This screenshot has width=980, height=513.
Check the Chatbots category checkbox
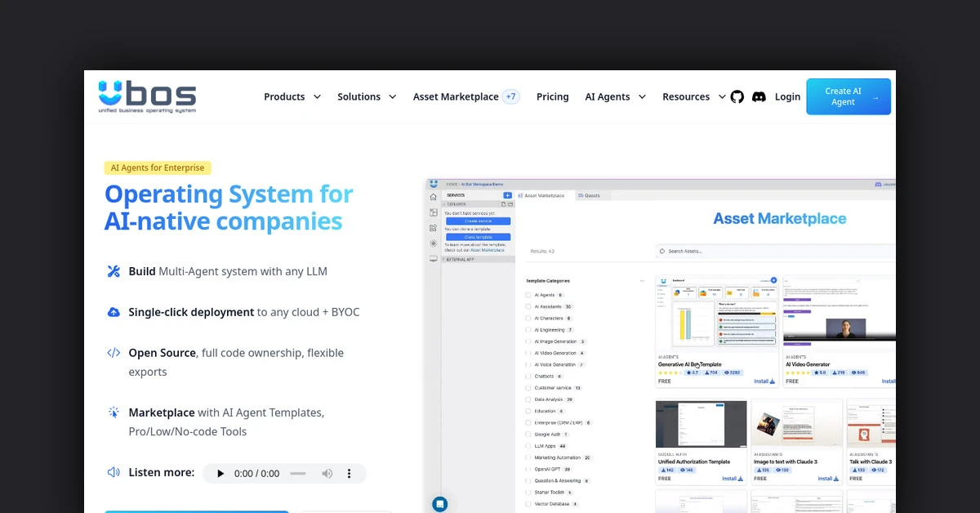point(528,377)
